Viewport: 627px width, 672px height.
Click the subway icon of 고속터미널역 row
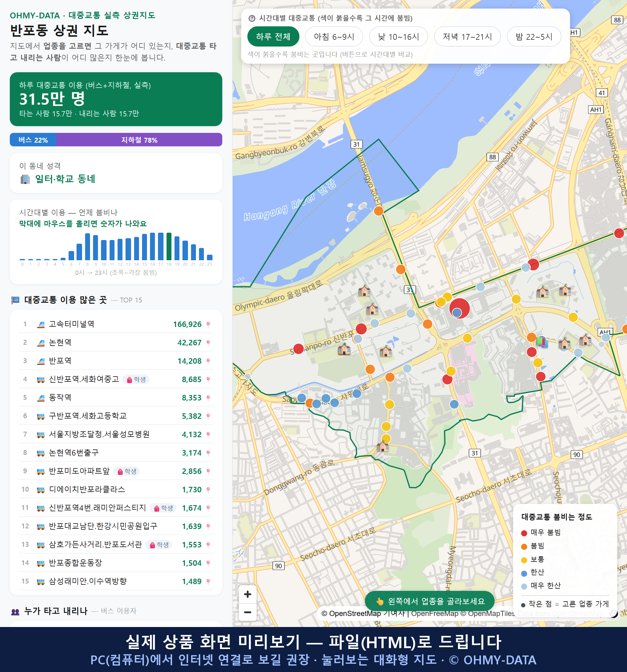tap(41, 325)
